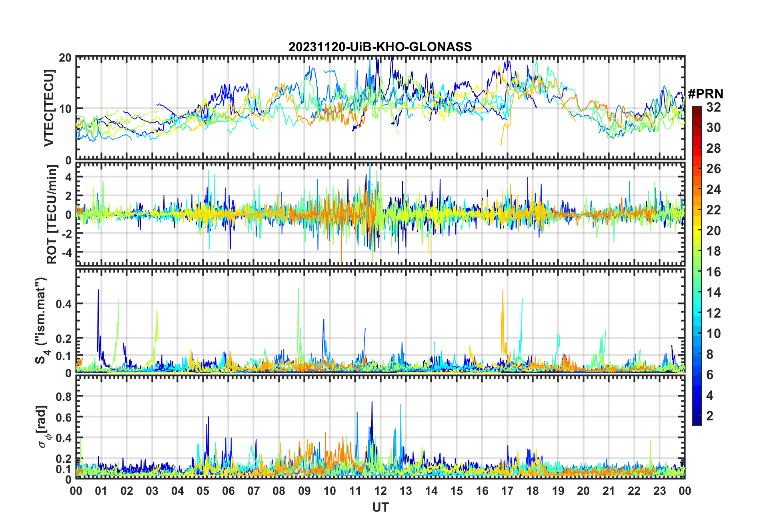Image resolution: width=761 pixels, height=532 pixels.
Task: Click colorbar tick label 32
Action: pos(713,107)
